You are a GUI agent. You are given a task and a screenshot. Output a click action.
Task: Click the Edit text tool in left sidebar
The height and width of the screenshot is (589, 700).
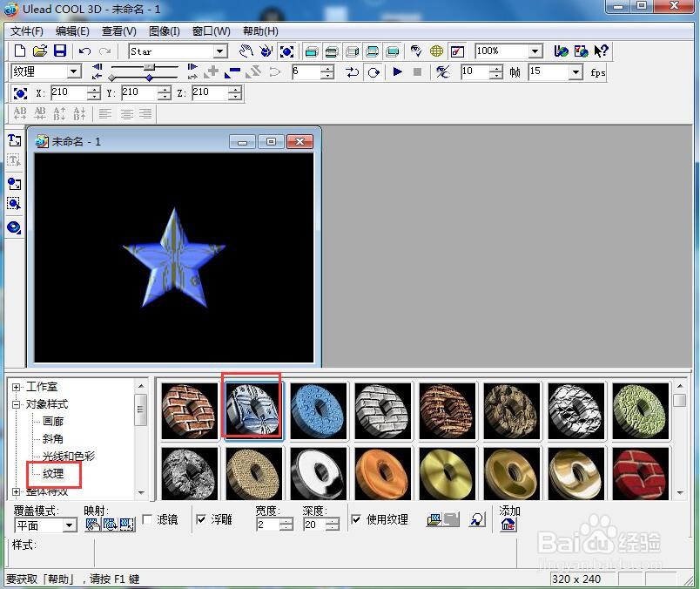coord(14,160)
